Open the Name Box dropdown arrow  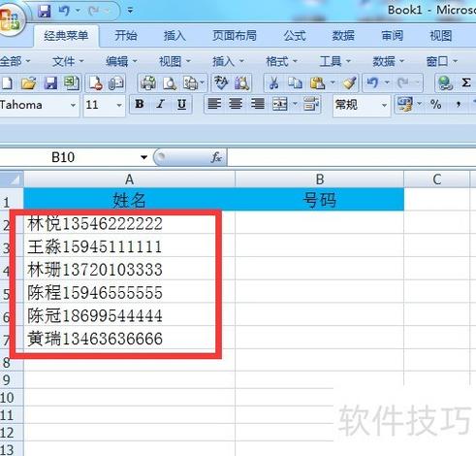(143, 157)
